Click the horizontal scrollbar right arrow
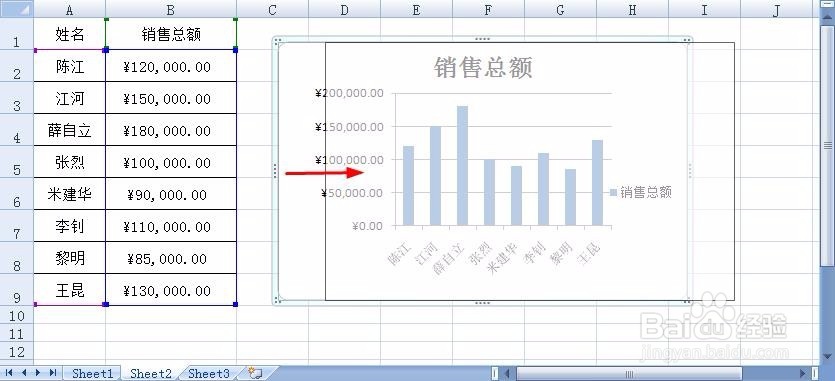 tap(804, 373)
